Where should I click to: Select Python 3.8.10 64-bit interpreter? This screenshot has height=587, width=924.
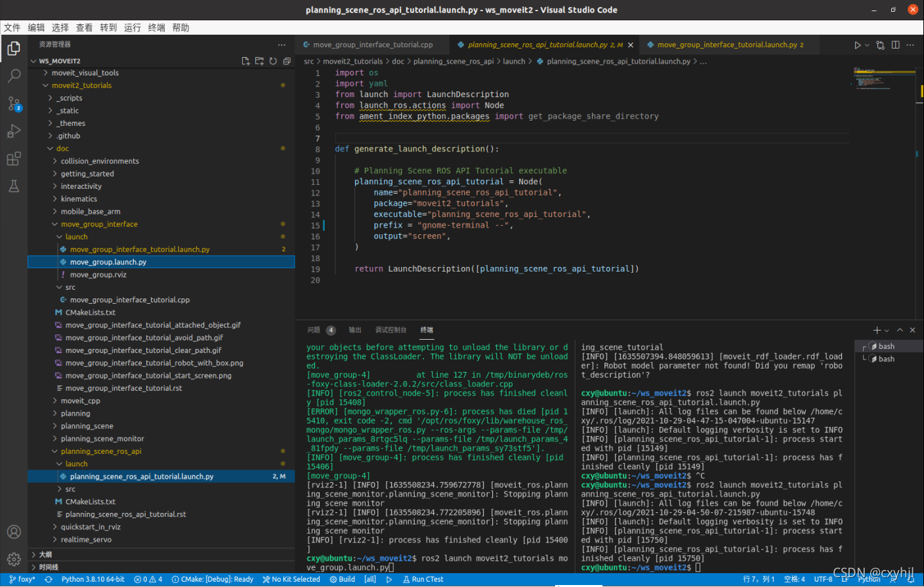[93, 580]
